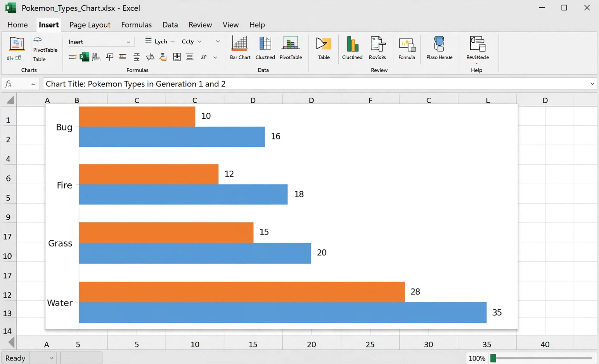The height and width of the screenshot is (364, 599).
Task: Click the 'Water' category label
Action: [x=60, y=303]
